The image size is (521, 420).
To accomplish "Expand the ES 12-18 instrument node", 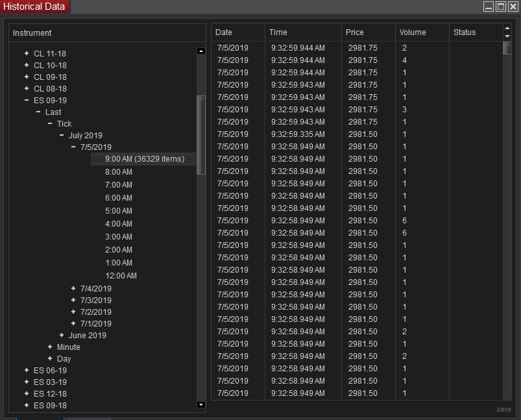I will (x=27, y=393).
